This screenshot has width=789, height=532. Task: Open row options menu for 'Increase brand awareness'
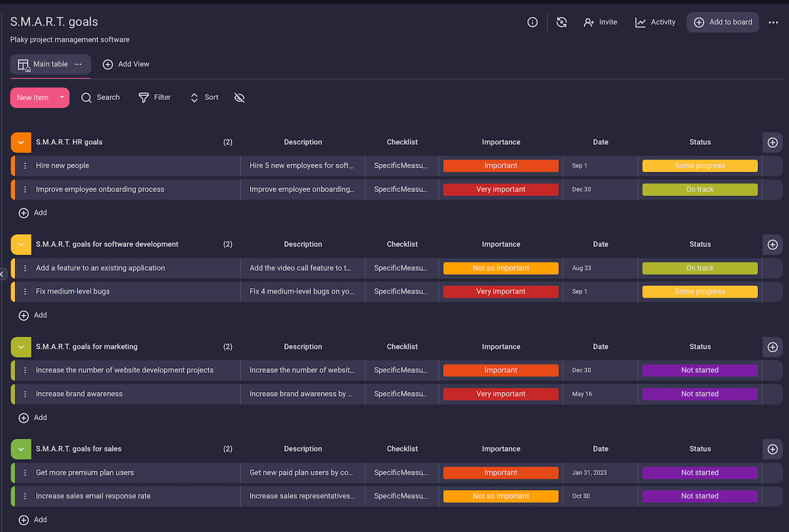(24, 393)
